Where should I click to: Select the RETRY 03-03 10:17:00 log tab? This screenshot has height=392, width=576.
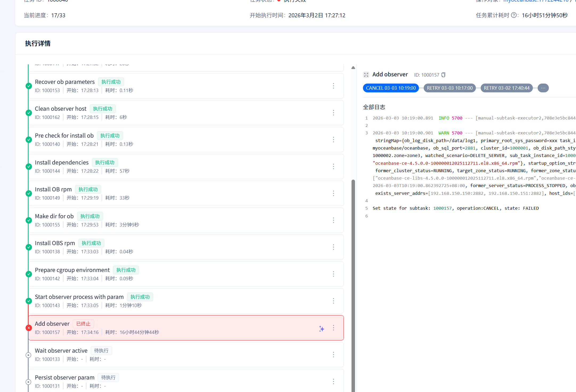(x=450, y=88)
